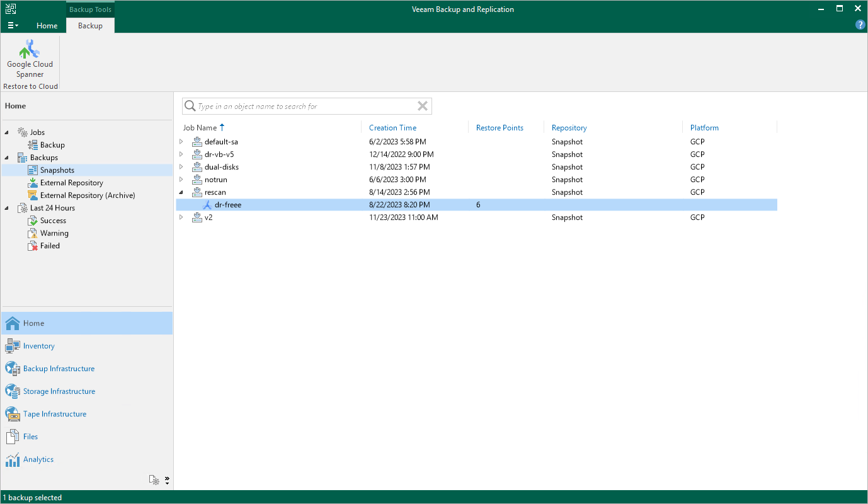This screenshot has height=504, width=868.
Task: Expand the dual-disks job row
Action: pyautogui.click(x=181, y=167)
